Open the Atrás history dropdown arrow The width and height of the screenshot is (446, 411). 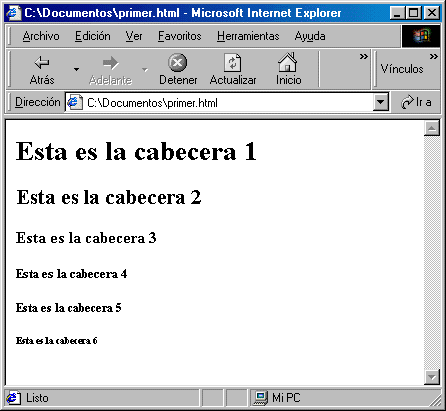click(x=76, y=69)
